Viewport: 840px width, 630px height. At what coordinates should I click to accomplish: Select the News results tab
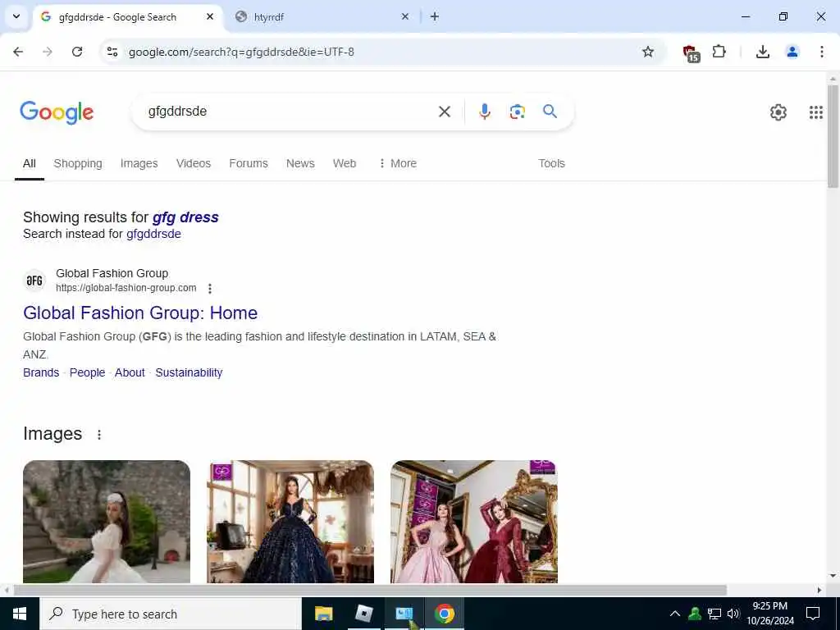click(x=300, y=163)
